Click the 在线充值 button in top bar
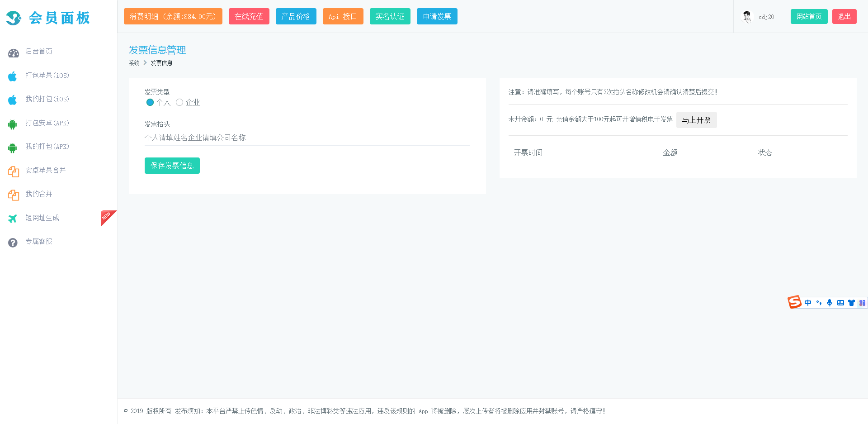The image size is (868, 424). tap(249, 16)
